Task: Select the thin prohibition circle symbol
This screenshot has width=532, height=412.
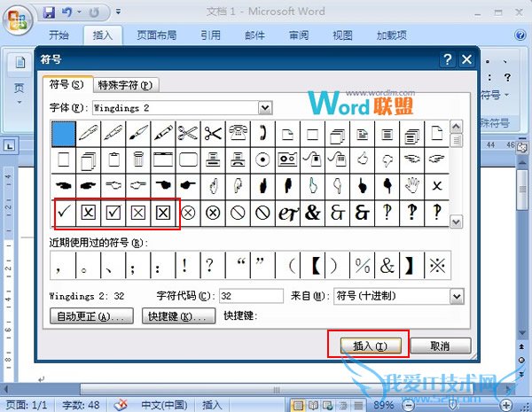Action: pyautogui.click(x=238, y=213)
